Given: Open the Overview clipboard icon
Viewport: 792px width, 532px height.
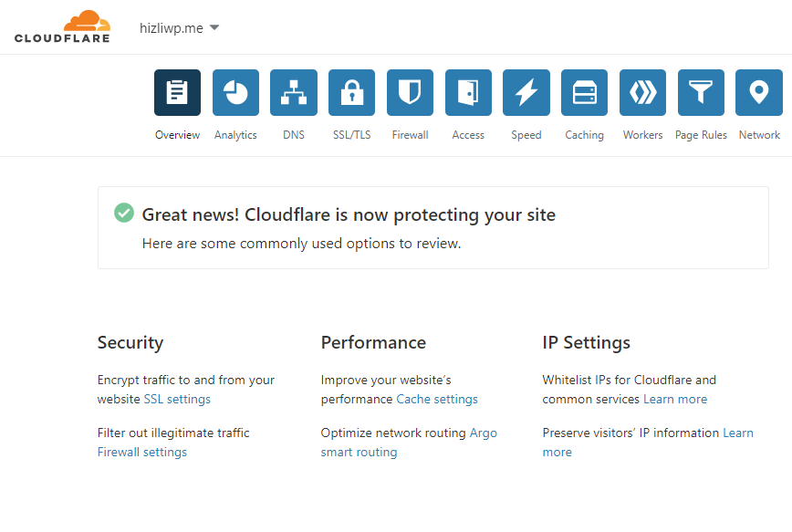Looking at the screenshot, I should click(177, 92).
